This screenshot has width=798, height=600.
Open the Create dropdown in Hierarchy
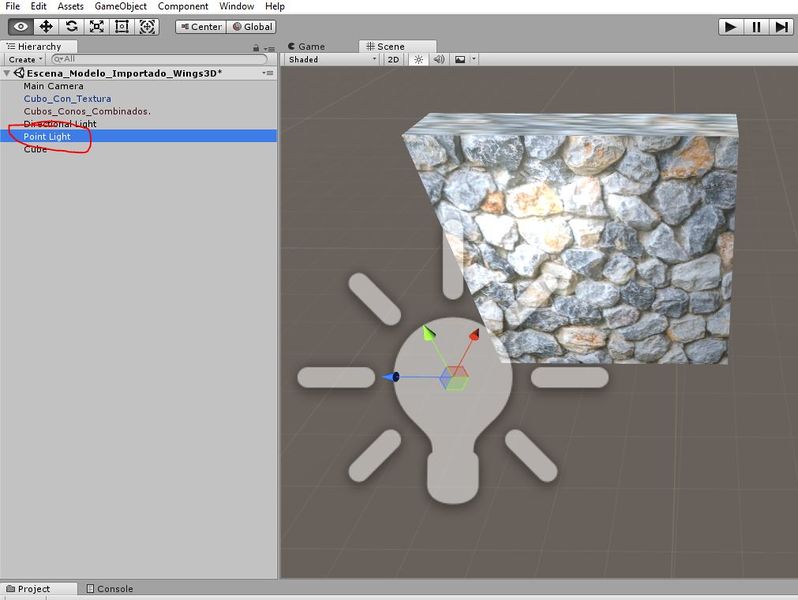click(25, 60)
